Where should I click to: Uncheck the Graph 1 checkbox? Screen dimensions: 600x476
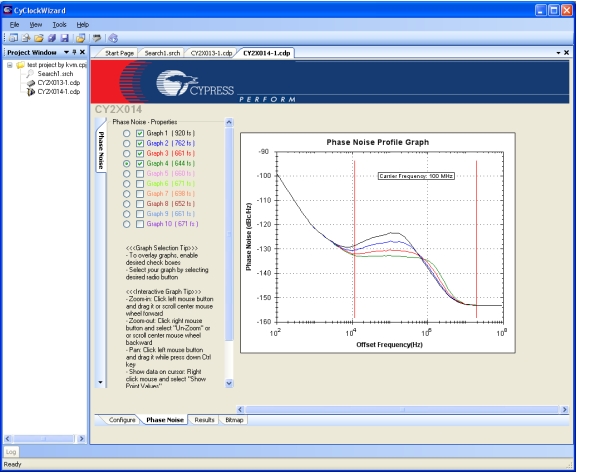tap(140, 133)
